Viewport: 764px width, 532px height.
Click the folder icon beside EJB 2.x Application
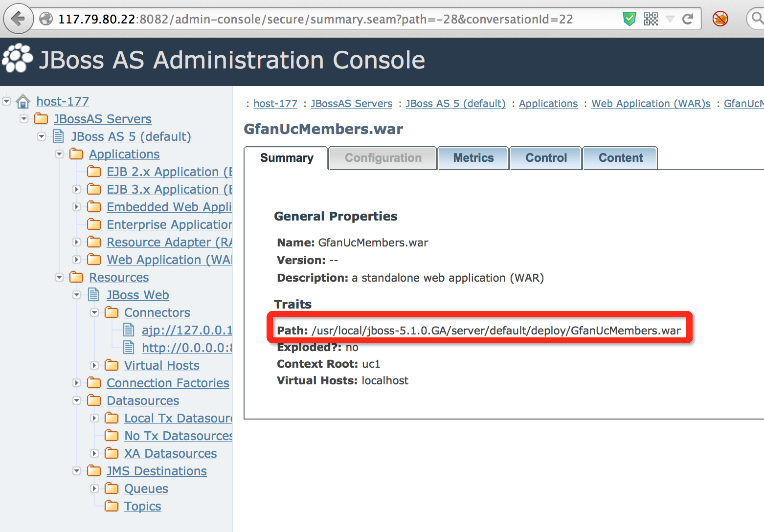point(94,172)
